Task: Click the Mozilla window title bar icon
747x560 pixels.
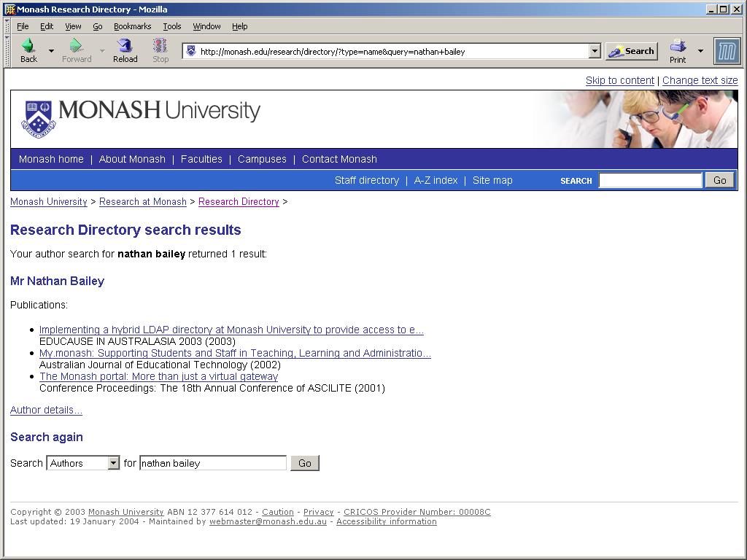Action: (9, 9)
